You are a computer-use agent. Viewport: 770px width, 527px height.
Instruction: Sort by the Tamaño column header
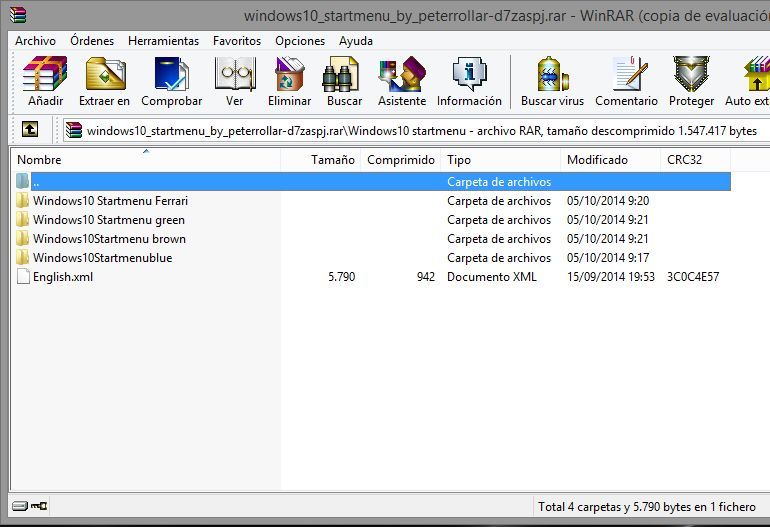pyautogui.click(x=321, y=160)
